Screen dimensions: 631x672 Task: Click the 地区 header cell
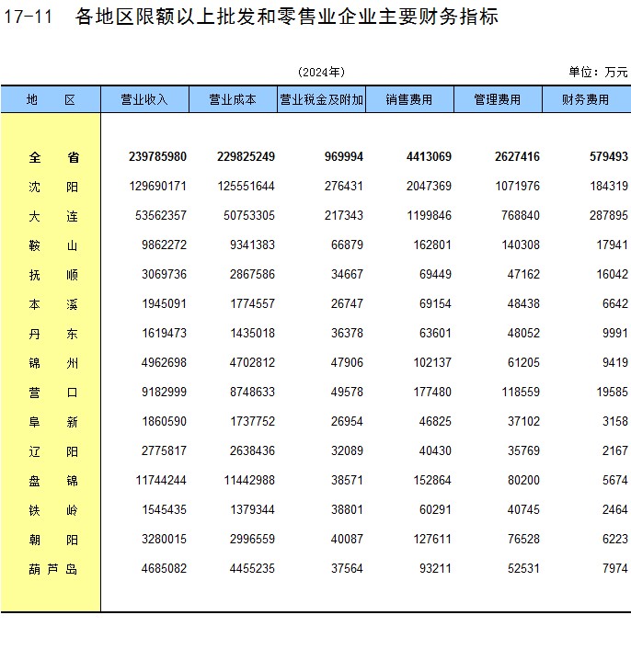pyautogui.click(x=51, y=99)
